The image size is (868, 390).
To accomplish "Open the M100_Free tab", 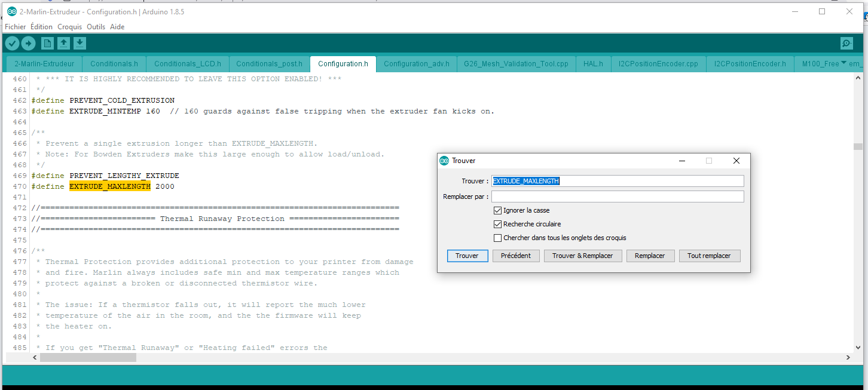I will click(820, 64).
